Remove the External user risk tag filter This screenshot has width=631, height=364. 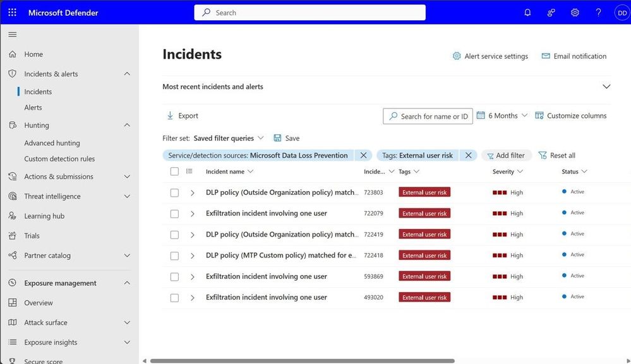pos(469,155)
